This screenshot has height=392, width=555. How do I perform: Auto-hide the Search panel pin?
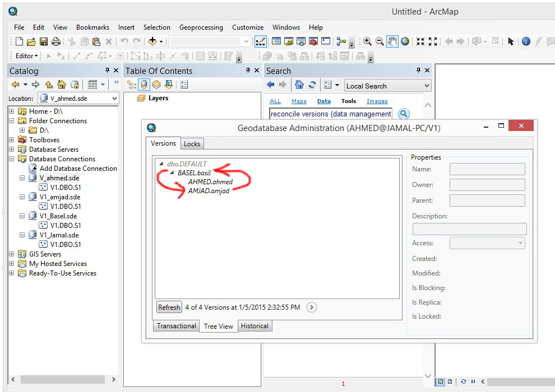pos(418,71)
